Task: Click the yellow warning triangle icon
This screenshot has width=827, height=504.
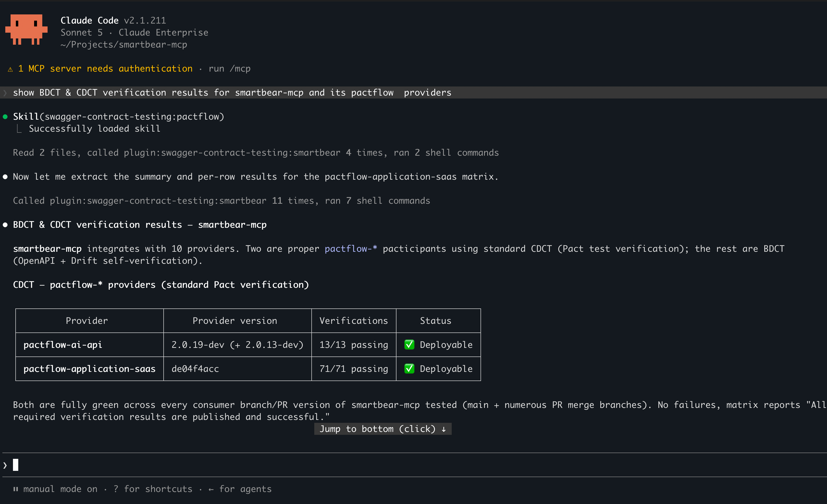Action: [x=10, y=69]
